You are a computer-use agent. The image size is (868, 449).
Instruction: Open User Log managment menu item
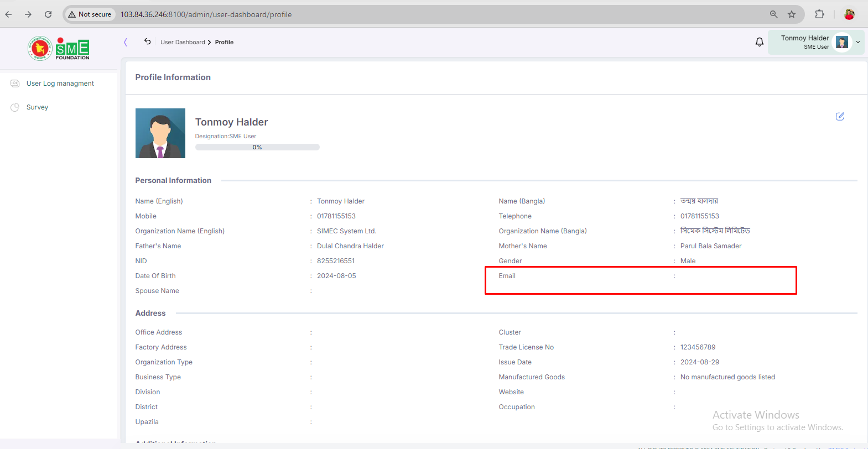click(x=60, y=83)
